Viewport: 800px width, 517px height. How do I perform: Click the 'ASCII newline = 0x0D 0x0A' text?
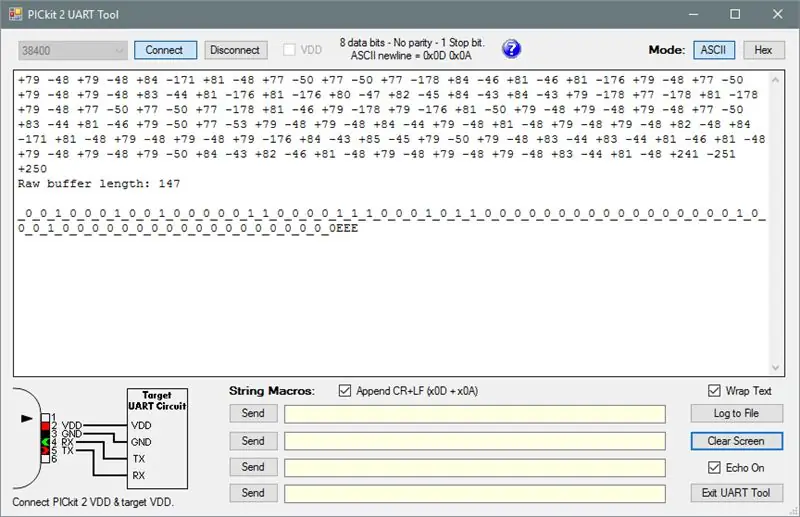click(x=411, y=56)
